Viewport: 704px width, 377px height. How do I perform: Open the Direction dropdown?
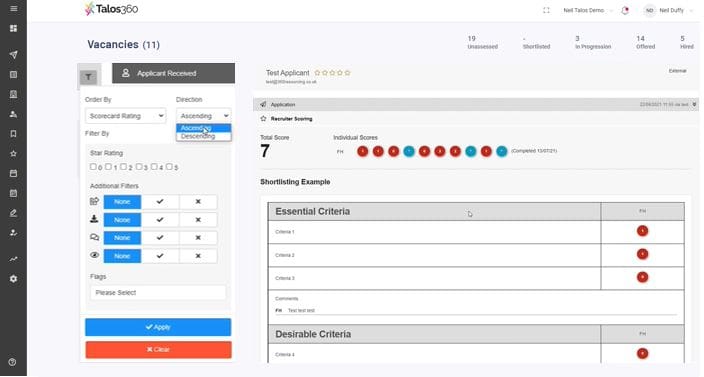point(203,116)
